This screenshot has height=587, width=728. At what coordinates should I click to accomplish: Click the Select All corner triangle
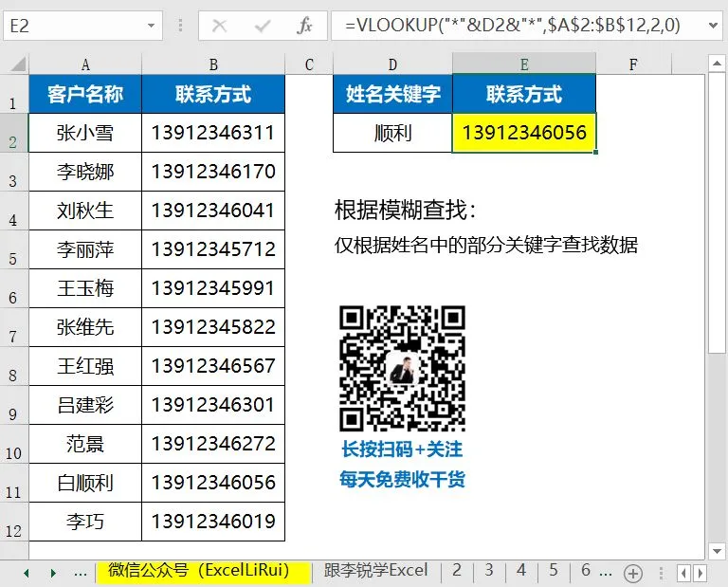(x=18, y=64)
